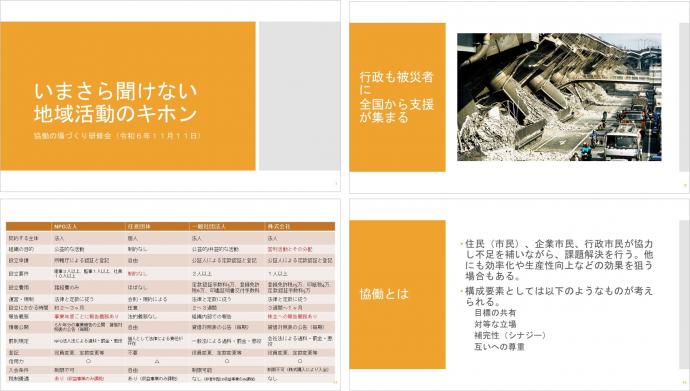Select the subtitle 協働の場づくり研修会 on the title slide
Screen dimensions: 690x391
point(117,136)
